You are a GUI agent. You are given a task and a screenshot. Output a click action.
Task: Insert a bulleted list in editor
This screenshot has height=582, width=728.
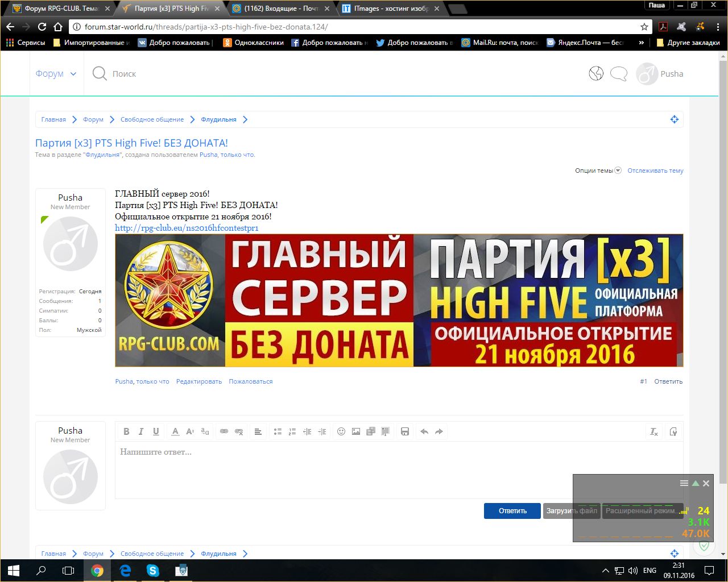[x=278, y=431]
